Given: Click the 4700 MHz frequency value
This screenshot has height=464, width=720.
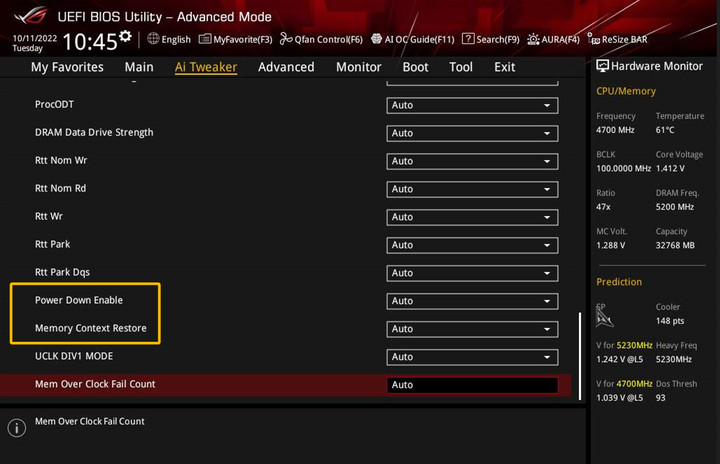Looking at the screenshot, I should coord(615,130).
